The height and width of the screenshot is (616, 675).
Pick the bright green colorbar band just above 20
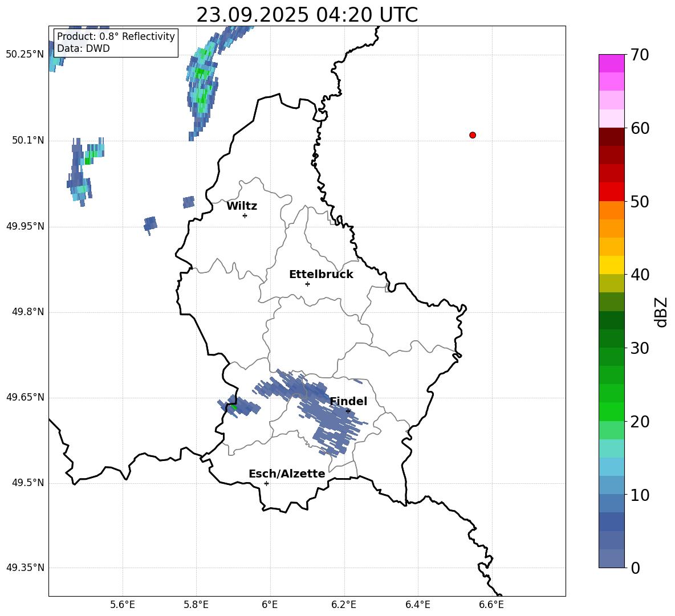[x=611, y=411]
